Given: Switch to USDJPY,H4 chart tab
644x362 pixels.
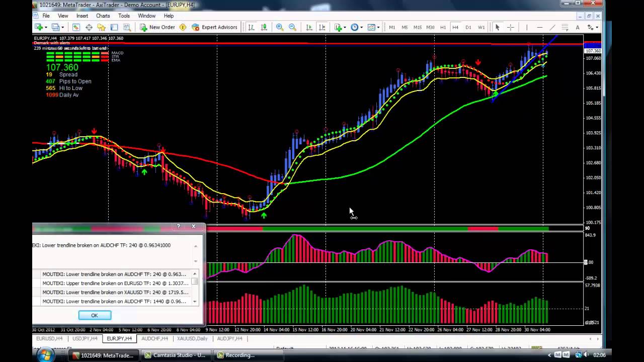Looking at the screenshot, I should (x=85, y=339).
